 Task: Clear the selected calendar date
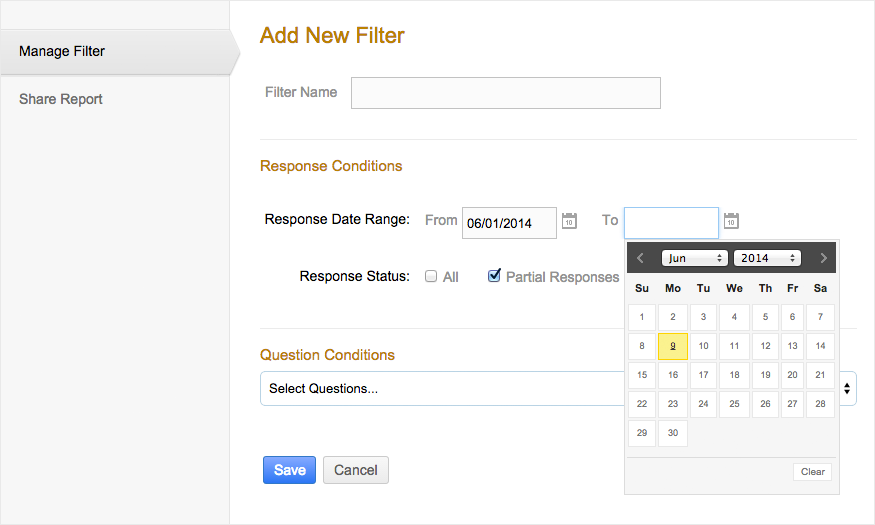coord(813,472)
